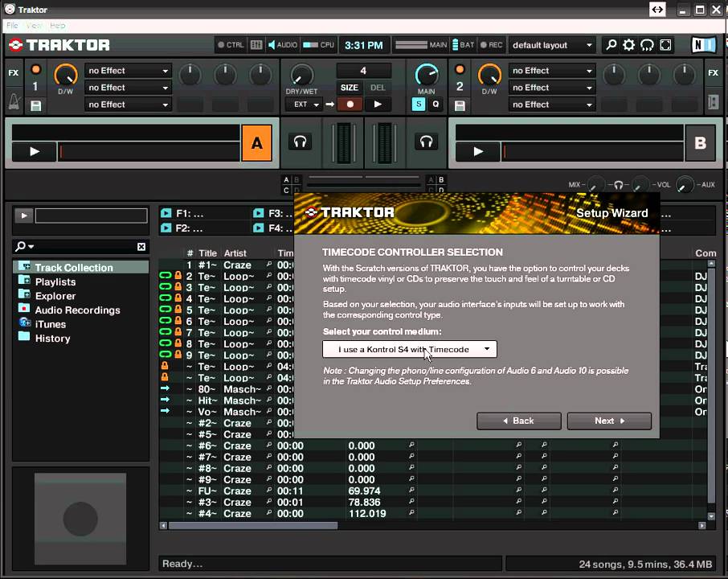Click favorite slot F3 icon

pos(258,213)
